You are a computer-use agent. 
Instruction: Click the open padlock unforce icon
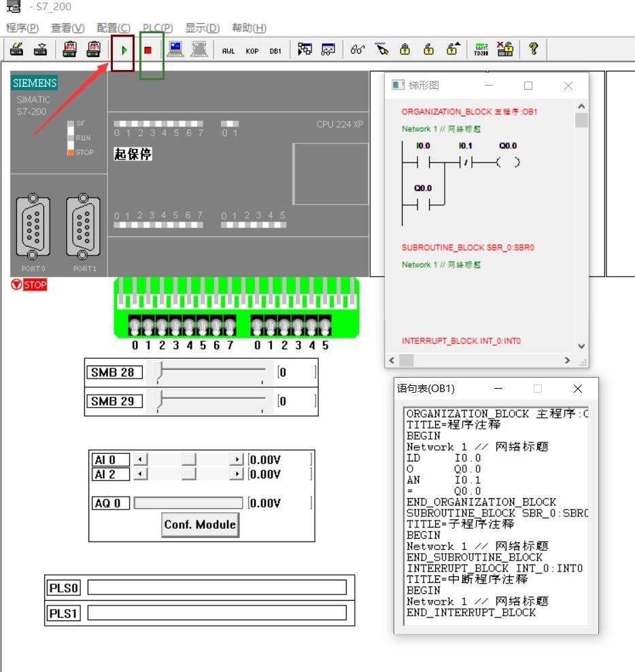(428, 49)
